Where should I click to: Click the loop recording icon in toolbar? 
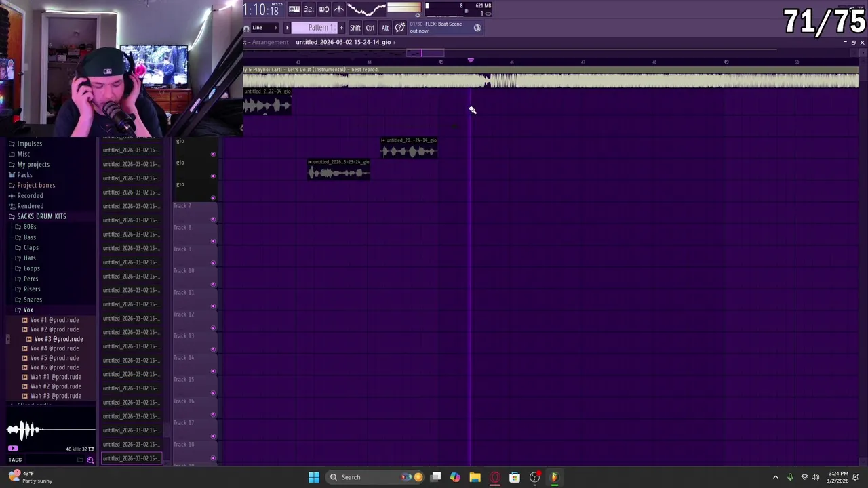324,9
